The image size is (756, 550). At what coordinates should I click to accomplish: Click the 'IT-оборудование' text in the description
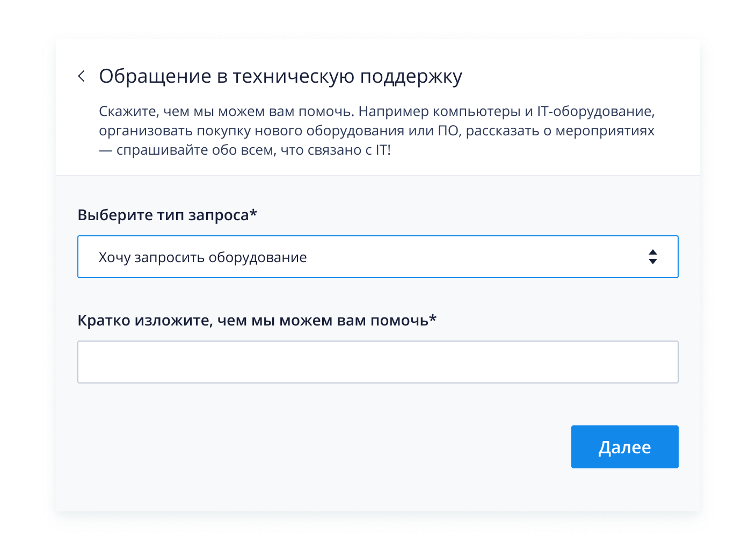pyautogui.click(x=596, y=111)
